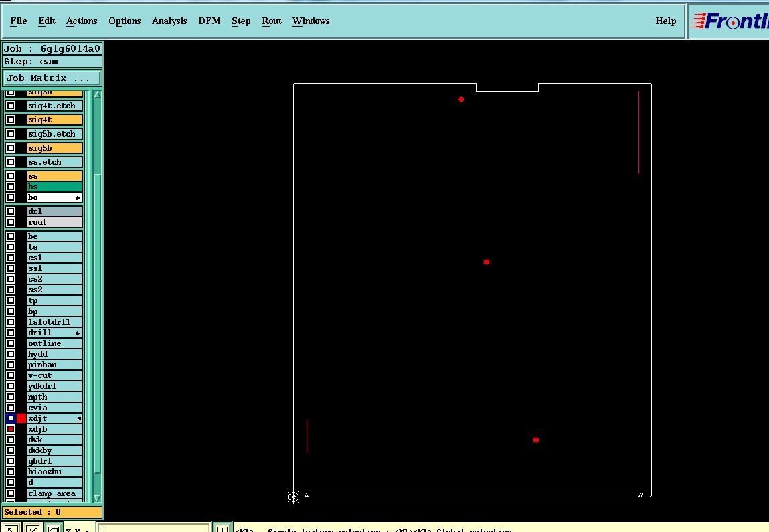This screenshot has width=769, height=532.
Task: Select the ydkdrl layer name
Action: [x=54, y=386]
